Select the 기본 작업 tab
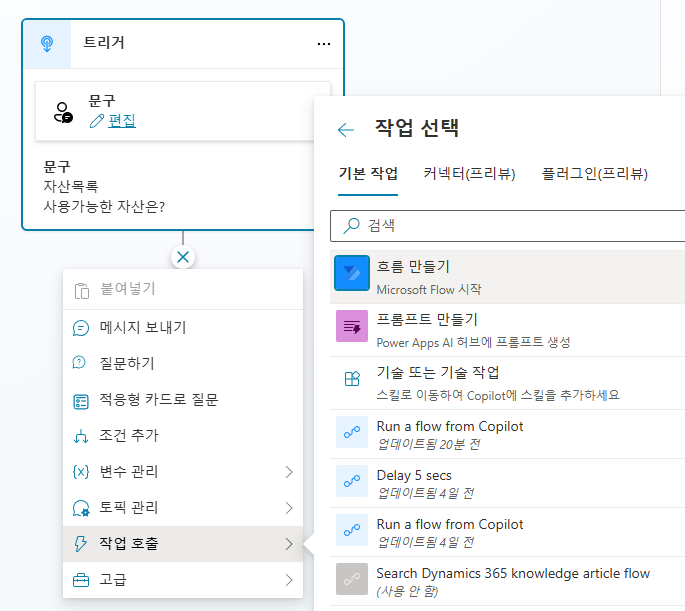This screenshot has height=611, width=685. [368, 174]
